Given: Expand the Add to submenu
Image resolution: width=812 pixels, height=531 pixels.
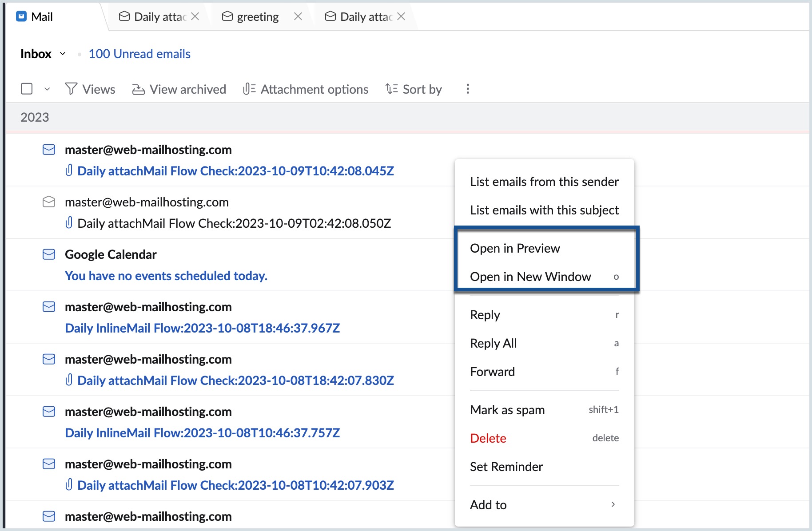Looking at the screenshot, I should (x=544, y=505).
